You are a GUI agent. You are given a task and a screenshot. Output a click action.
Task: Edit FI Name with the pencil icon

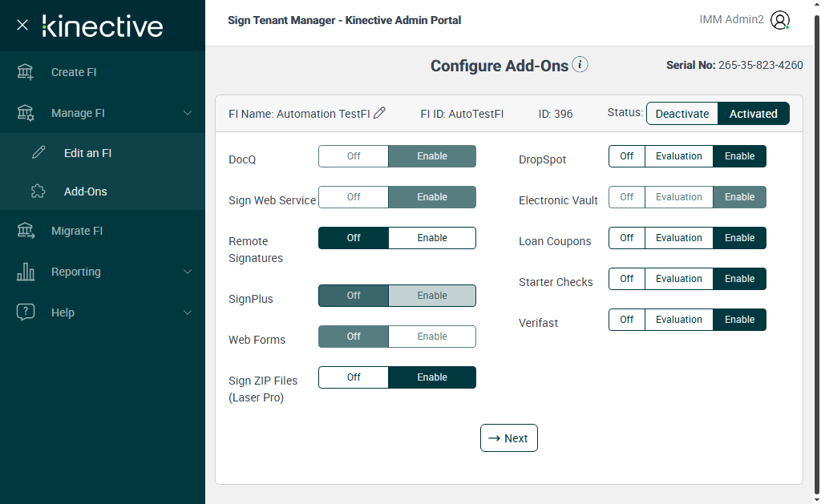click(379, 112)
